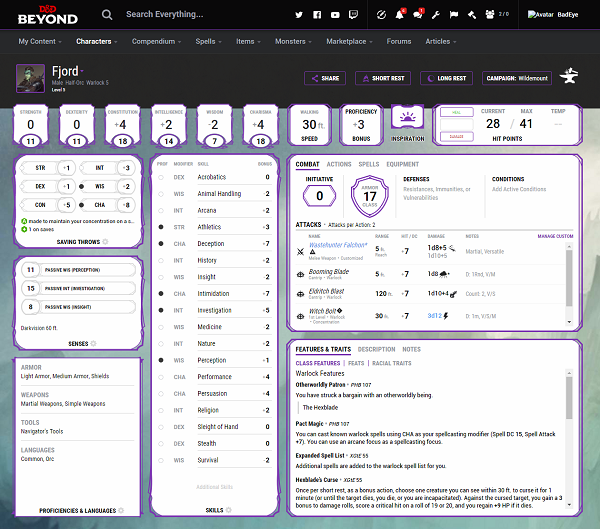600x529 pixels.
Task: Click Fjord's character portrait
Action: [x=30, y=78]
